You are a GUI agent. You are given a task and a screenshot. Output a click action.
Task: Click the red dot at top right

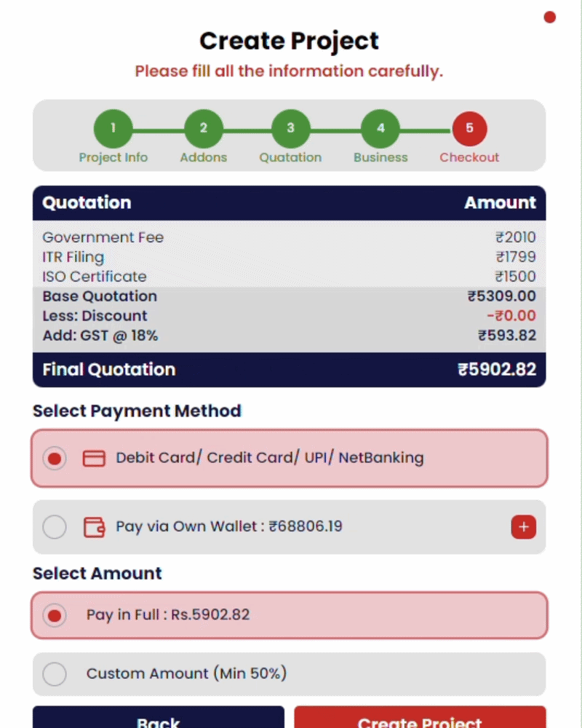[x=549, y=17]
